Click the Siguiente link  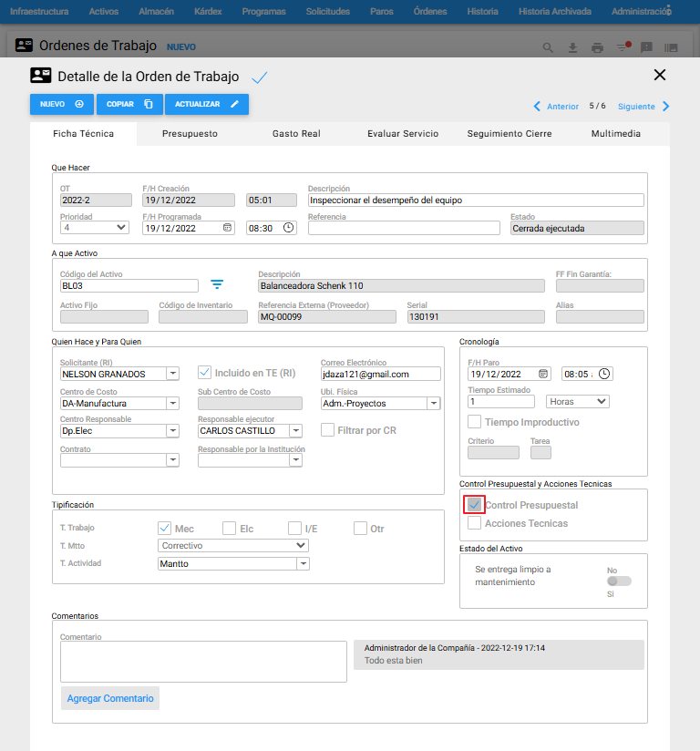click(x=636, y=107)
